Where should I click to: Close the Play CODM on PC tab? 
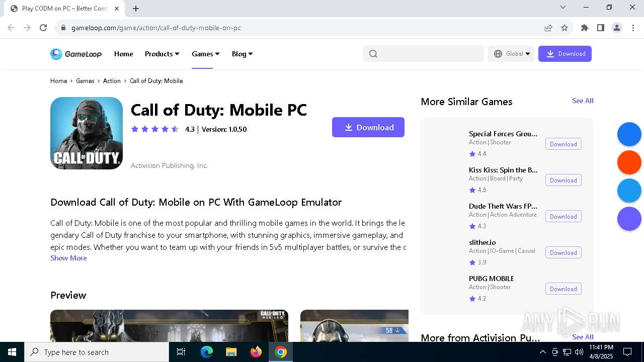[117, 9]
